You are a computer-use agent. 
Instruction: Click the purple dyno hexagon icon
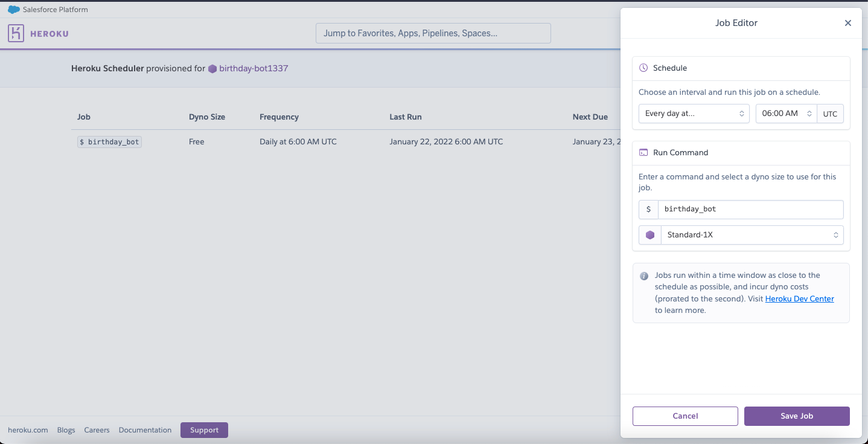tap(649, 235)
